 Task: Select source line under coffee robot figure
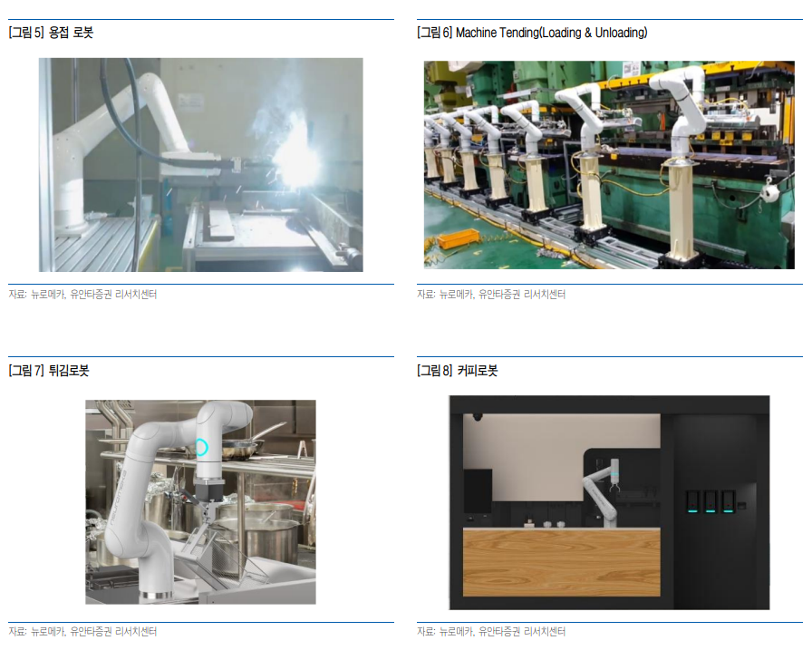(x=491, y=631)
